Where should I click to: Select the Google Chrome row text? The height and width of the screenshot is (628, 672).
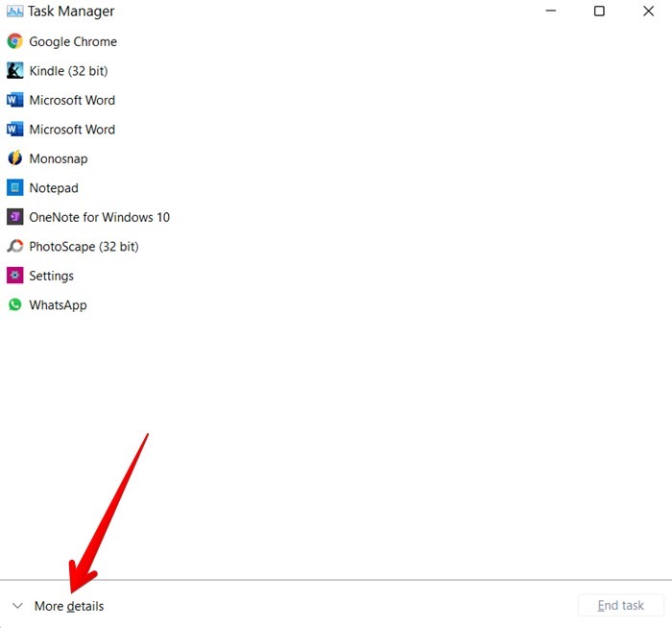click(73, 41)
